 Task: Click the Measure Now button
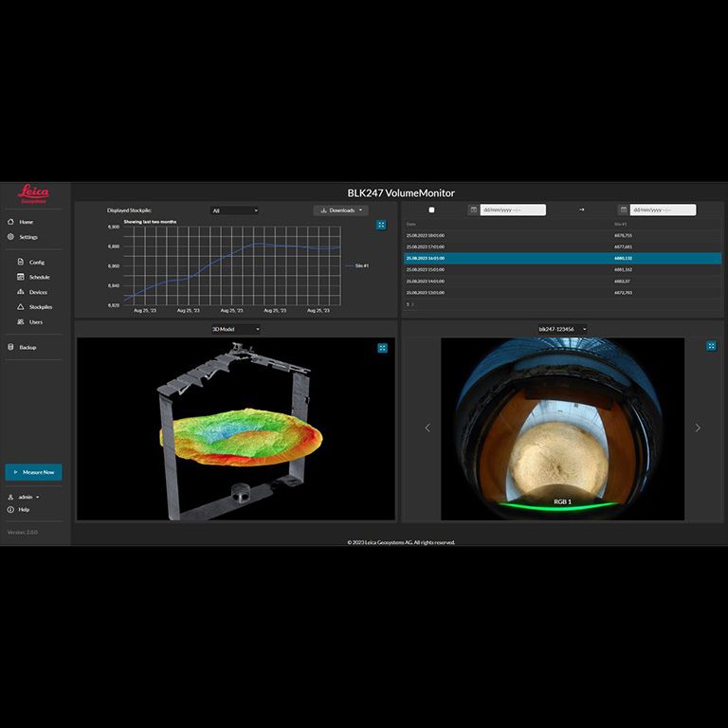34,472
